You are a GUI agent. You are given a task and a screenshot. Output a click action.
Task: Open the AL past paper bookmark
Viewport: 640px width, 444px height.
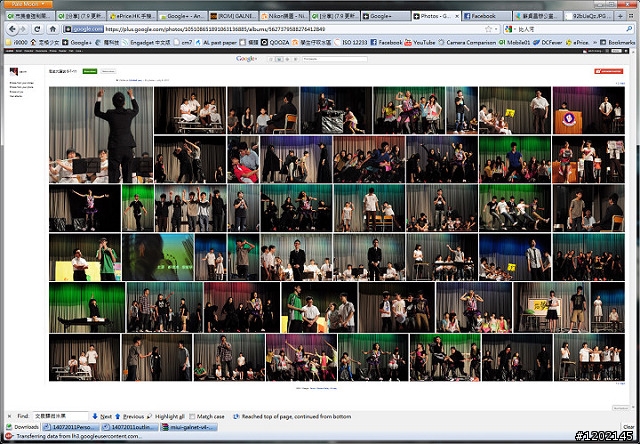tap(216, 42)
